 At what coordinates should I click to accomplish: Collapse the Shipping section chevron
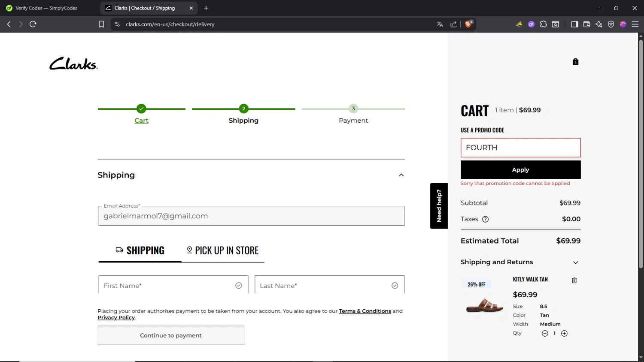(401, 175)
